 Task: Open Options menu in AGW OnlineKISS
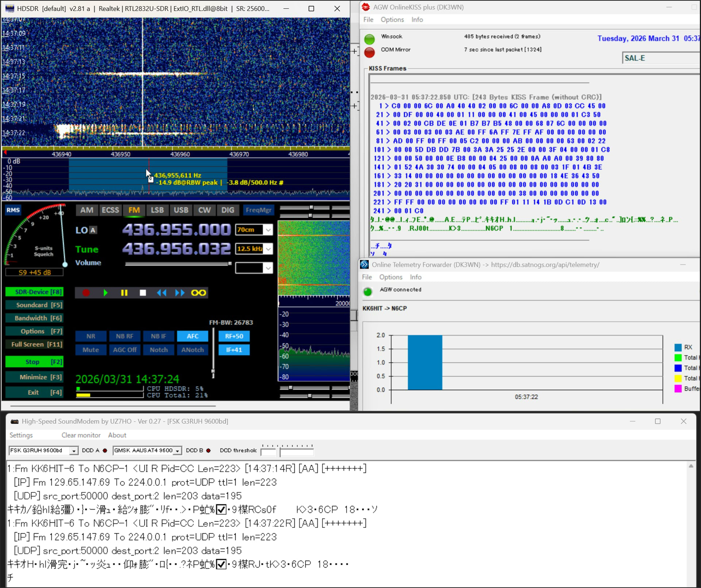pyautogui.click(x=392, y=20)
